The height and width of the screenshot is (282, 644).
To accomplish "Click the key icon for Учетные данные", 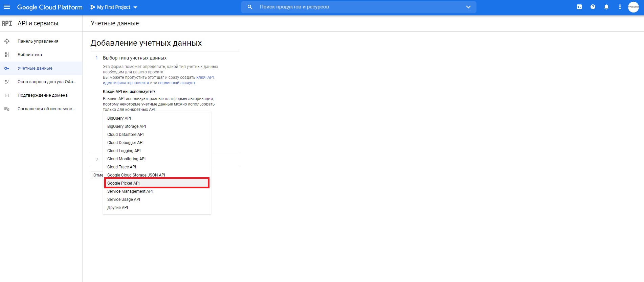I will click(7, 68).
